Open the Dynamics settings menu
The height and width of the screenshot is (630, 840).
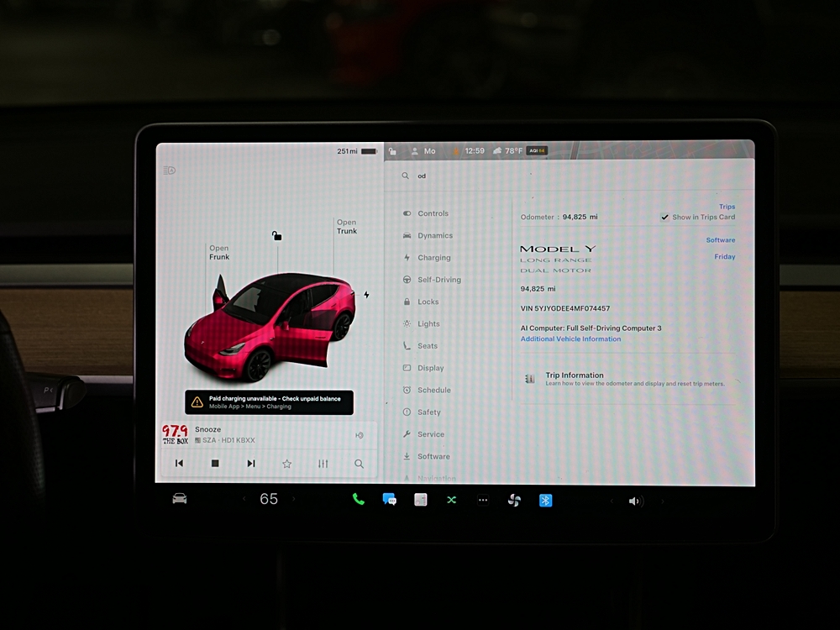(428, 235)
